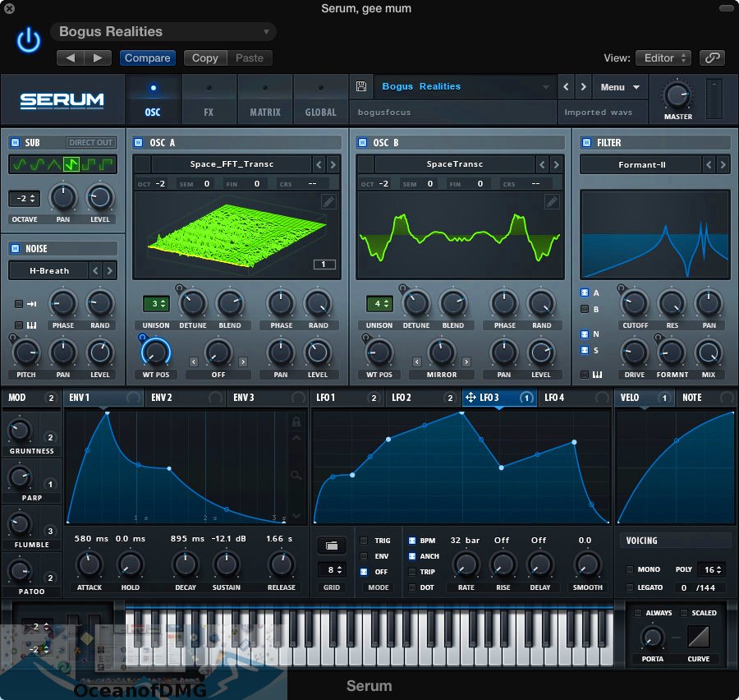Open the GLOBAL tab
This screenshot has height=700, width=739.
click(x=320, y=99)
